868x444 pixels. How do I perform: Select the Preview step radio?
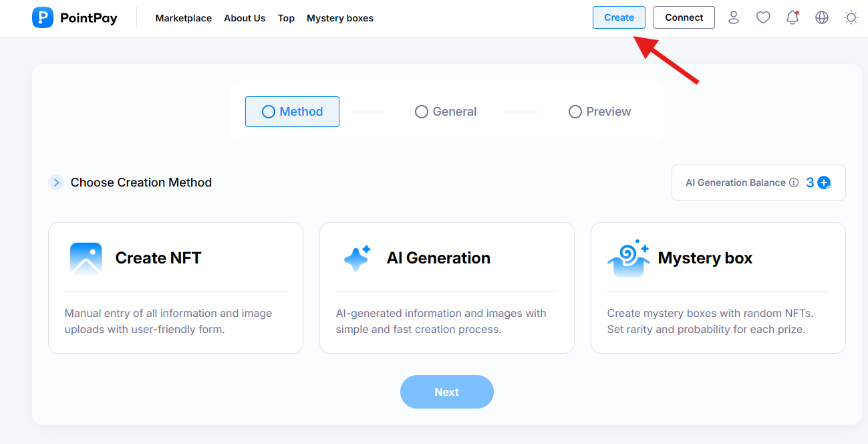click(575, 112)
